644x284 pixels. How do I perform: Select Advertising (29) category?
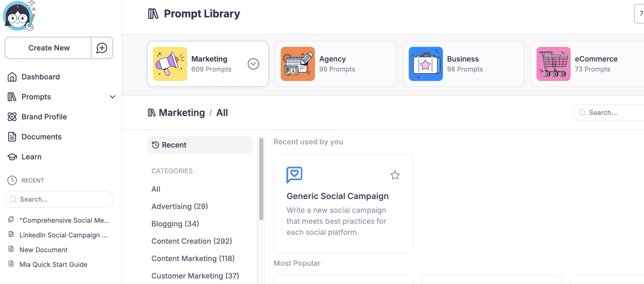180,206
